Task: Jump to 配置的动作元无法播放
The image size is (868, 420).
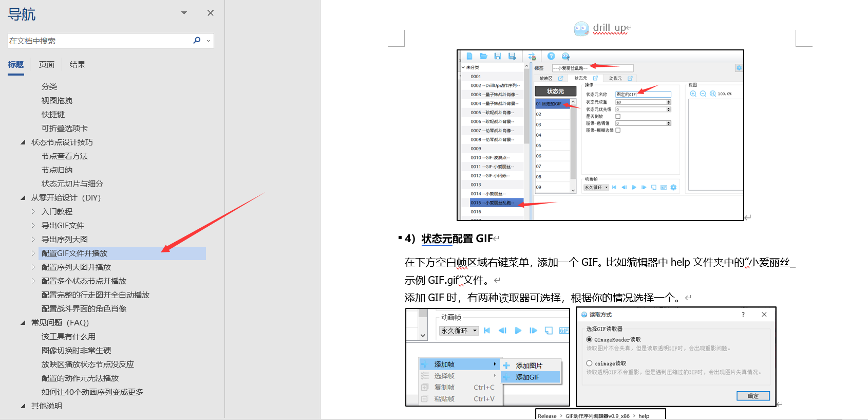Action: pyautogui.click(x=80, y=378)
